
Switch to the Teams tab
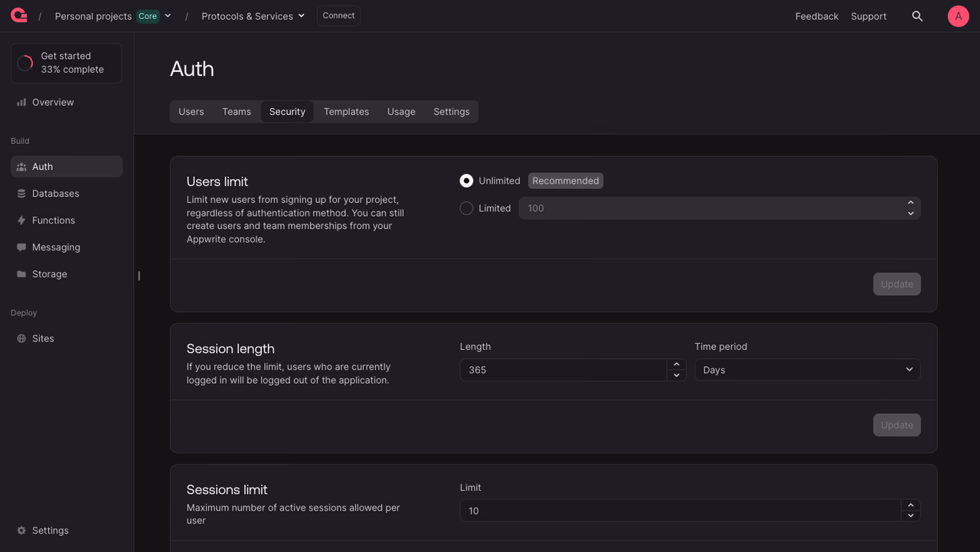pyautogui.click(x=237, y=112)
